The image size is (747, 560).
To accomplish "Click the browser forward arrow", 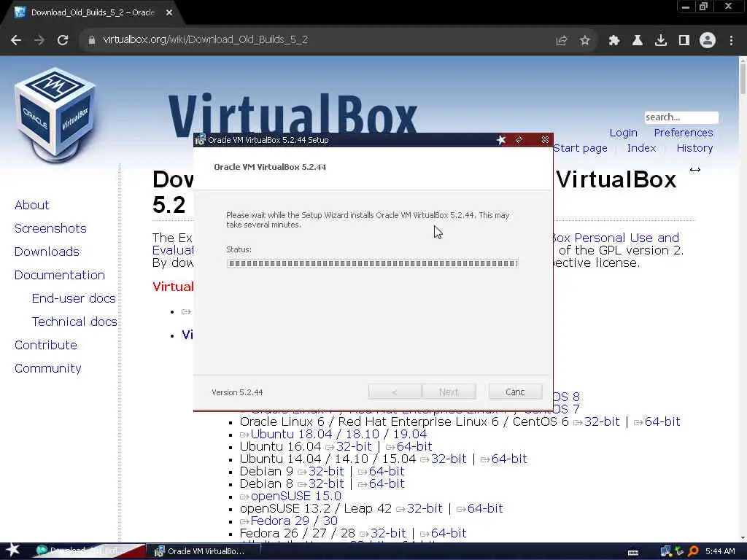I will point(39,41).
